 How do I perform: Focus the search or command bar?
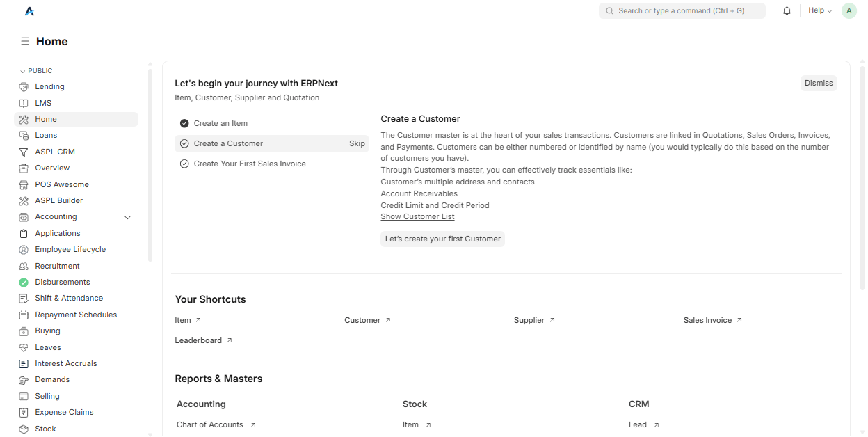point(682,11)
